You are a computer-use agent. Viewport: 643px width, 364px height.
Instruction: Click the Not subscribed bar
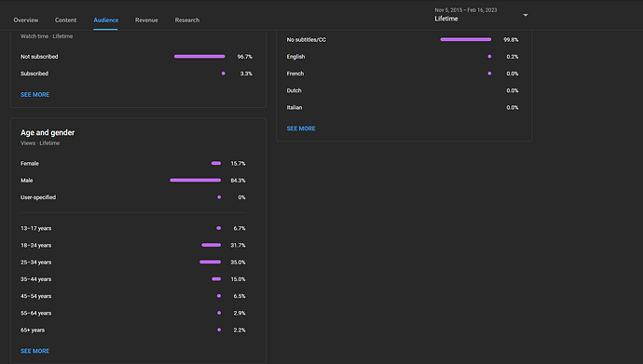click(199, 57)
